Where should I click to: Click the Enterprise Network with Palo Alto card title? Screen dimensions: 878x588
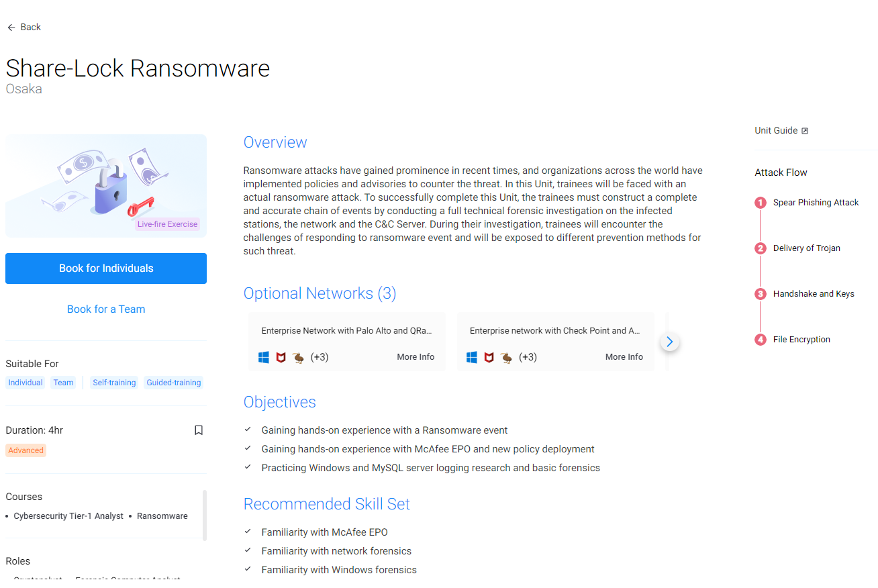(x=347, y=331)
